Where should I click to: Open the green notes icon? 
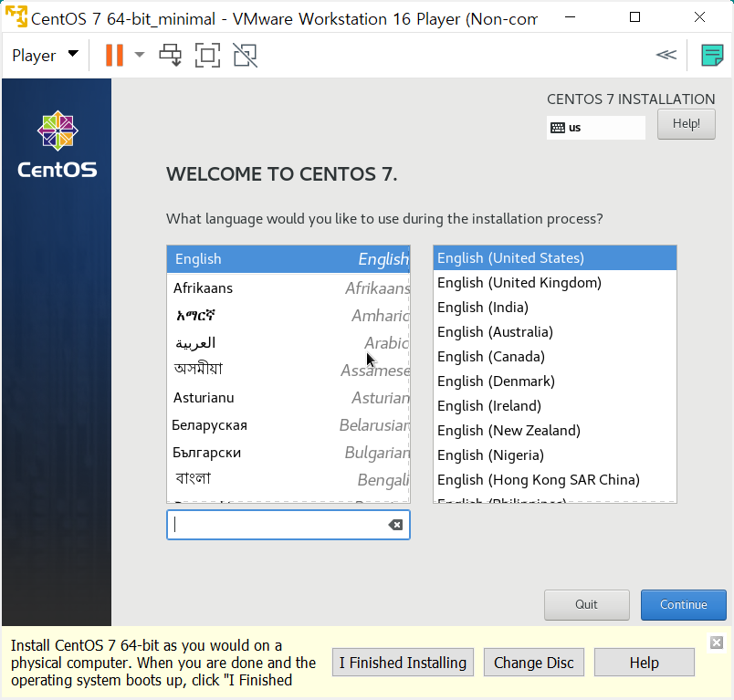(712, 55)
